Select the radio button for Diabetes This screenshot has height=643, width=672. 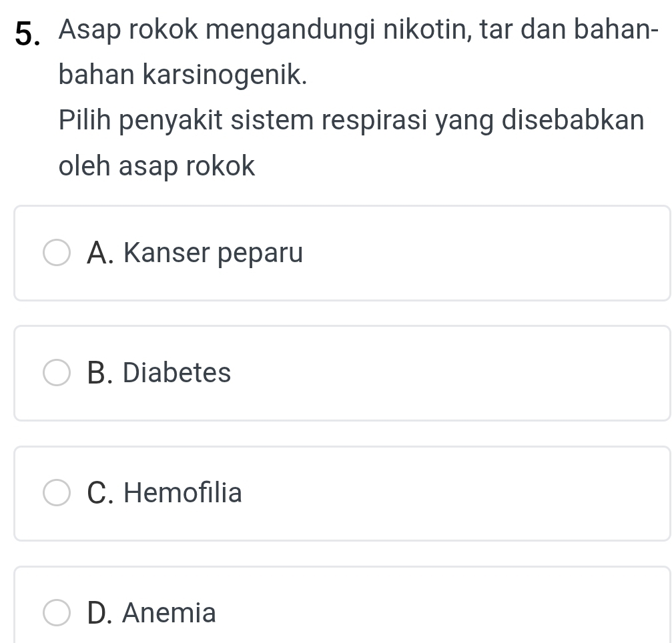[x=57, y=374]
